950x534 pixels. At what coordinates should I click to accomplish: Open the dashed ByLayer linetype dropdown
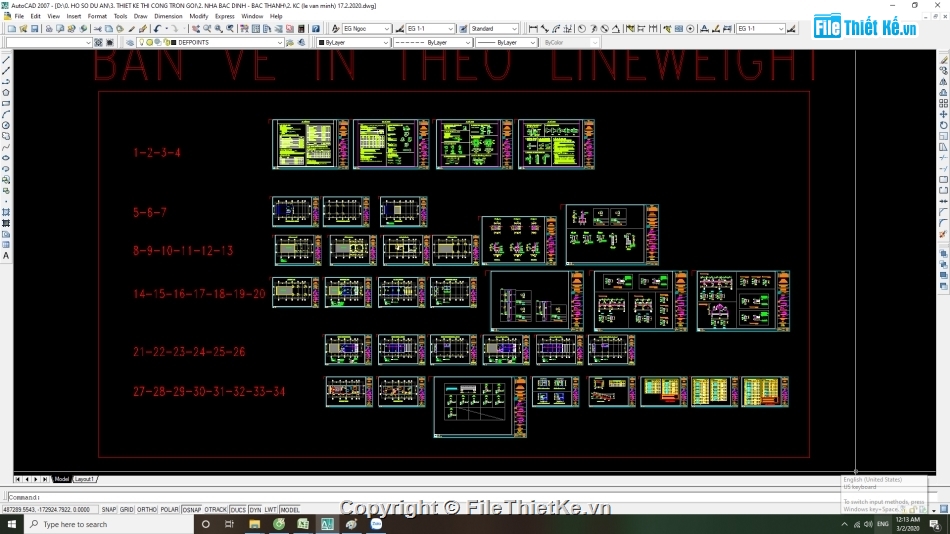click(433, 42)
